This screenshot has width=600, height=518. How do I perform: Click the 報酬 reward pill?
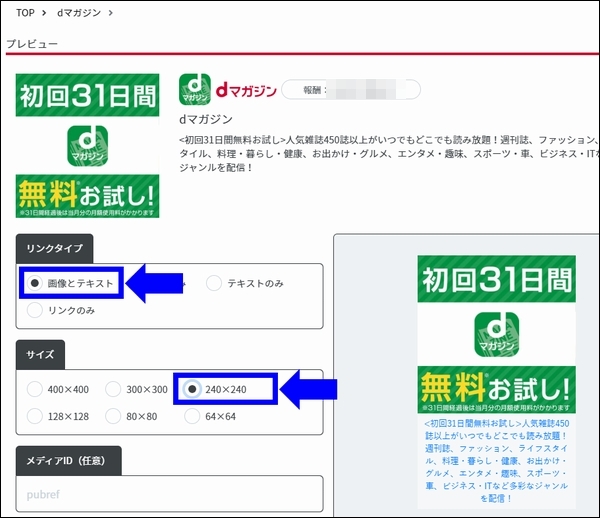(351, 90)
